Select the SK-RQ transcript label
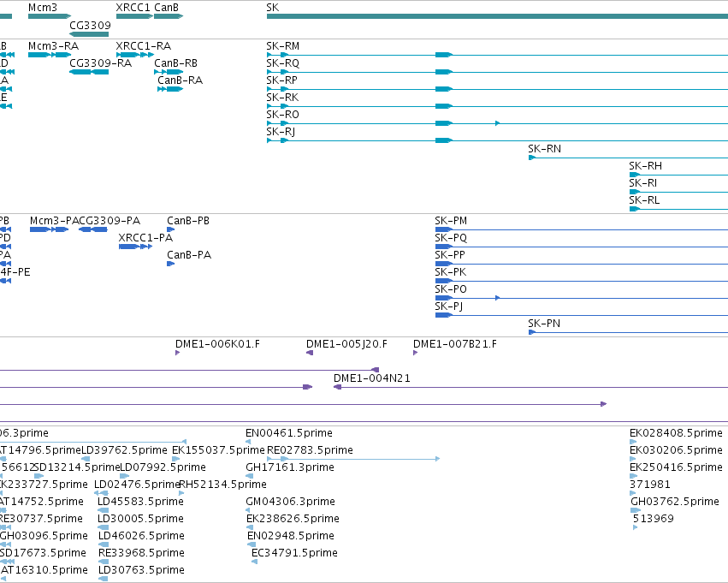728x583 pixels. (x=283, y=62)
